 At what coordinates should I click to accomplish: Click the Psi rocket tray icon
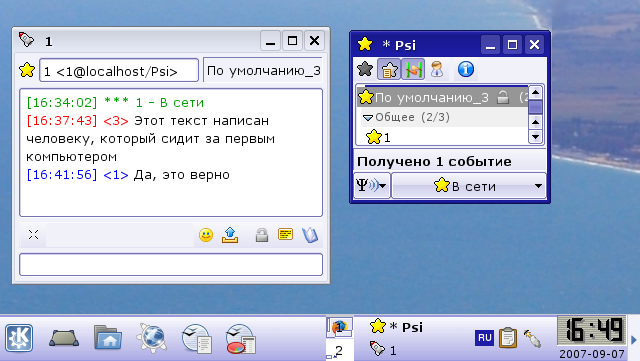pos(532,338)
